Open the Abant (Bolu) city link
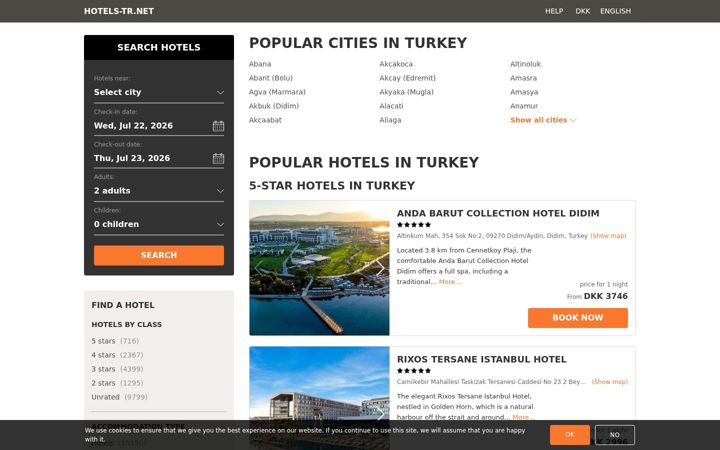Screen dimensions: 720x450 [271, 78]
